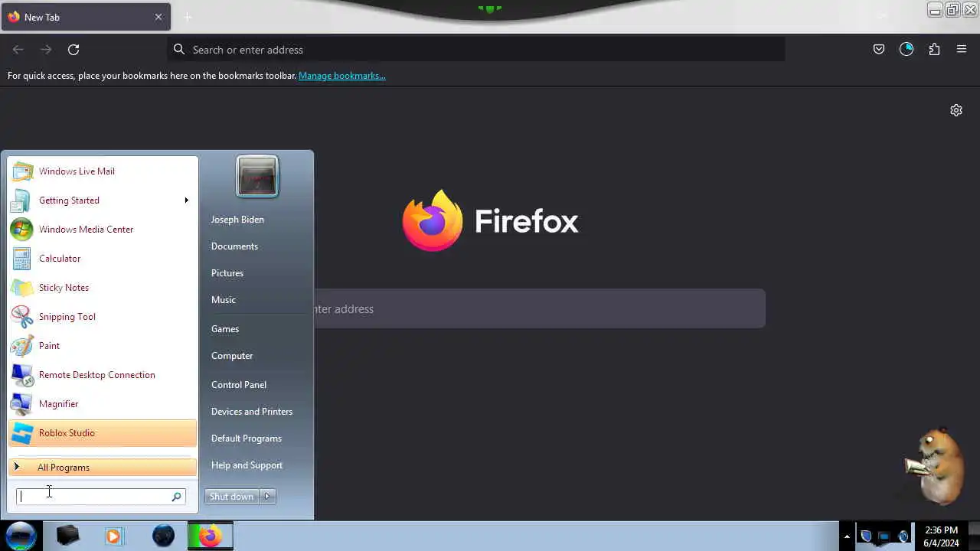Open Windows Live Mail icon
The height and width of the screenshot is (551, 980).
point(22,171)
